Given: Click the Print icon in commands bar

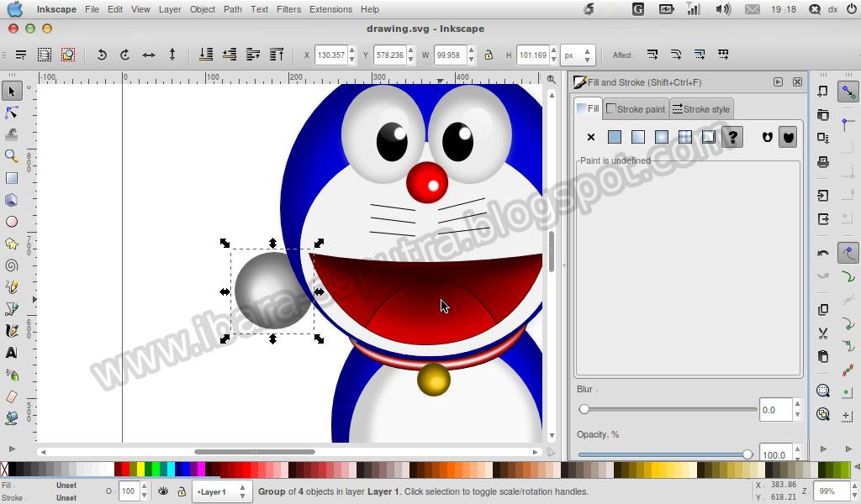Looking at the screenshot, I should tap(822, 162).
